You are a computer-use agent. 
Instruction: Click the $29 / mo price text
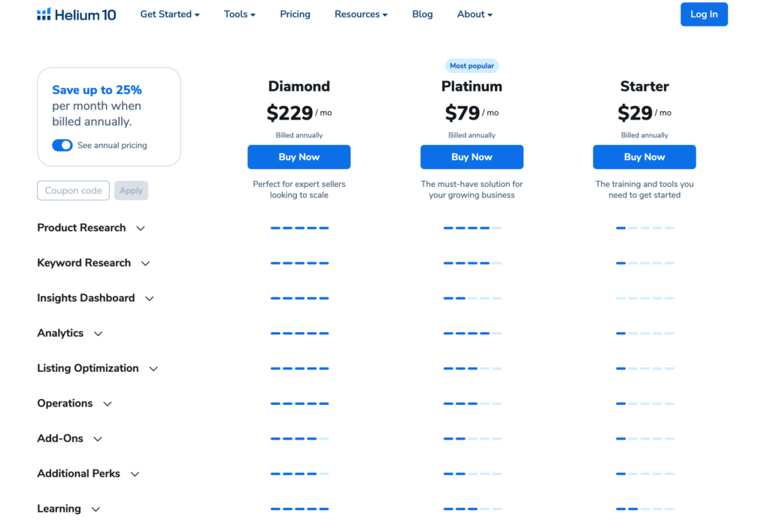[x=644, y=113]
